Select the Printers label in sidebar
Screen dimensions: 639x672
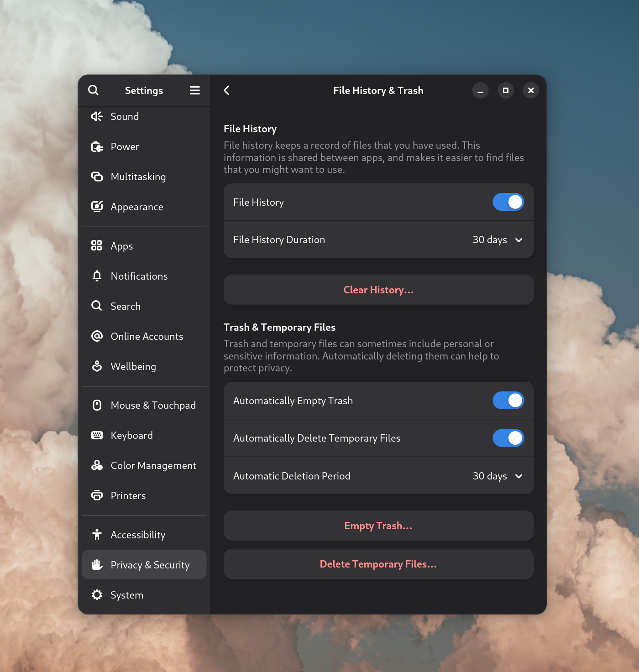pos(128,495)
